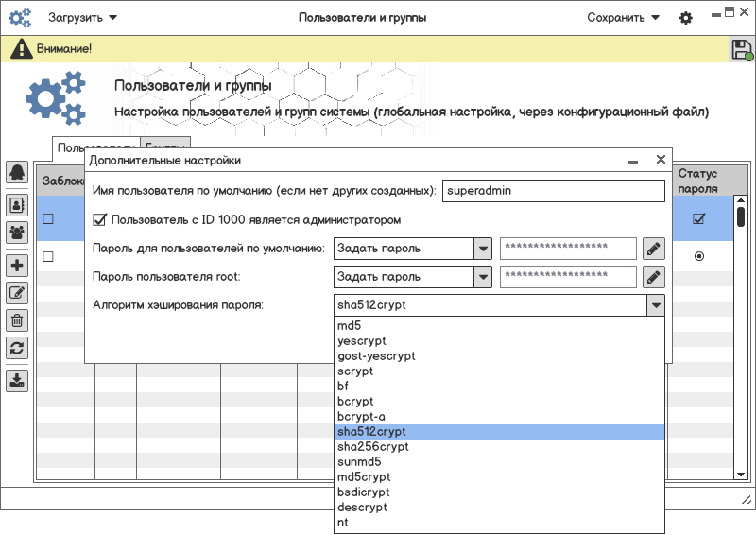Choose 'yescrypt' from the algorithm list
Screen dimensions: 756x535
click(362, 340)
